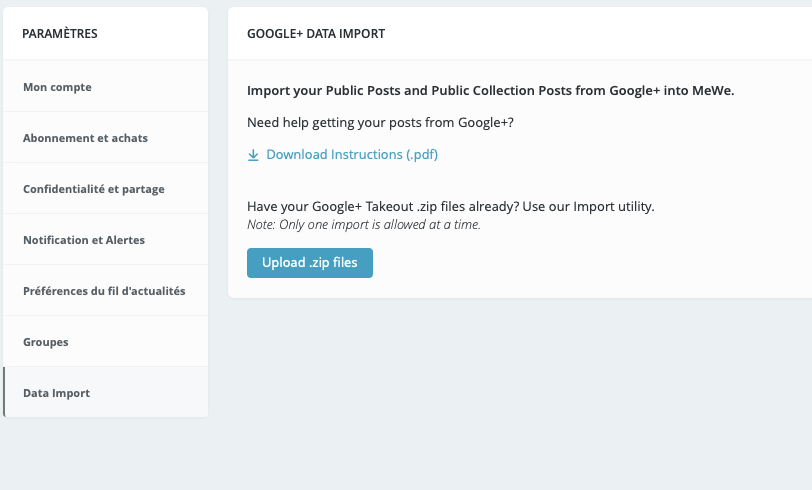The height and width of the screenshot is (490, 812).
Task: Click the GOOGLE+ DATA IMPORT panel title
Action: click(316, 34)
